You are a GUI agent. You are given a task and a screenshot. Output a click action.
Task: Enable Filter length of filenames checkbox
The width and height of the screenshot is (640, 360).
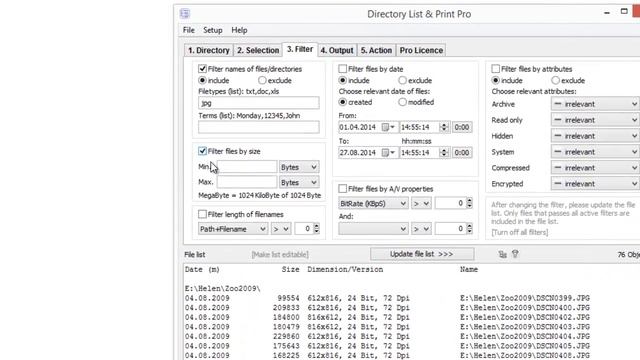[202, 214]
